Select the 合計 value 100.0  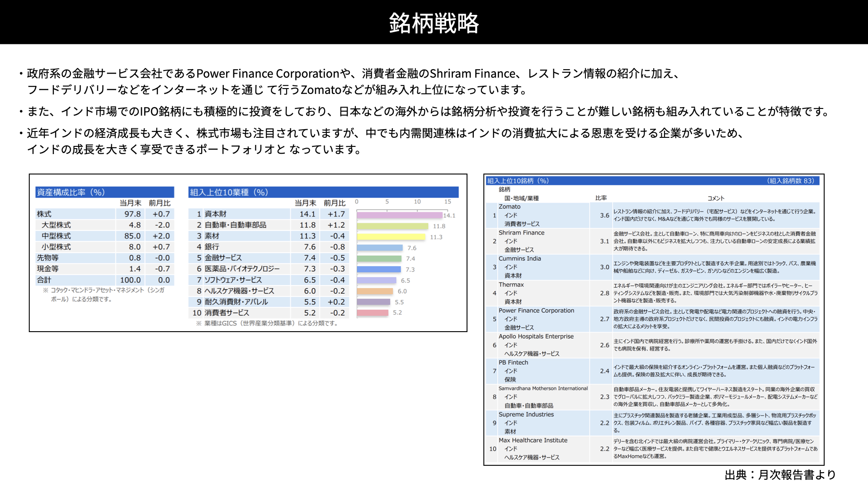130,280
